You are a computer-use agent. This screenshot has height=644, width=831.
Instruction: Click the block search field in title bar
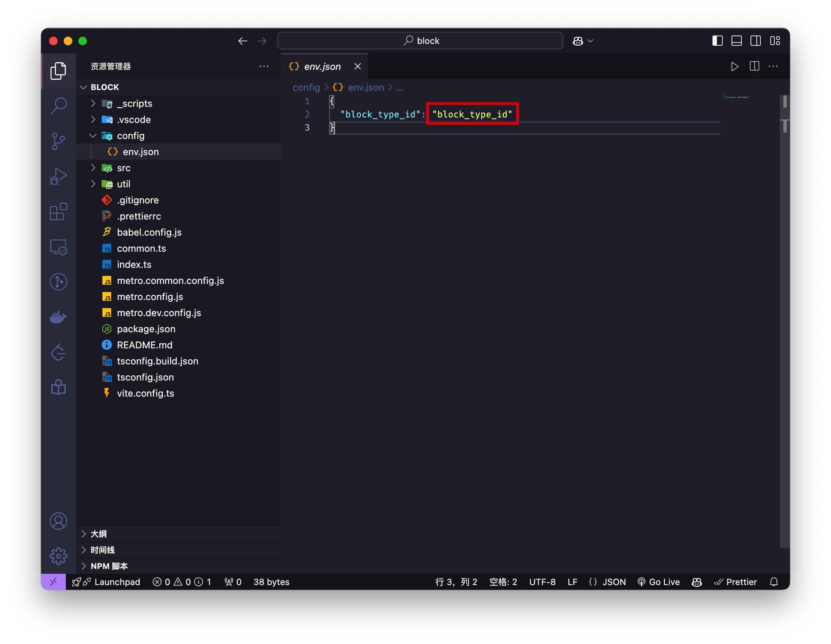[420, 41]
